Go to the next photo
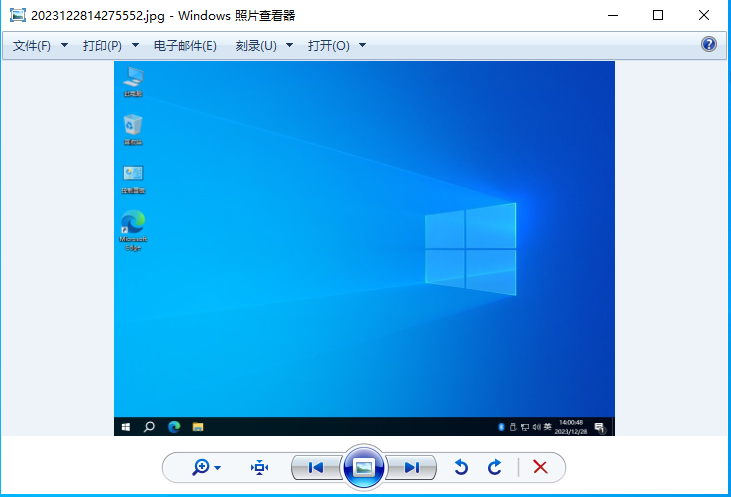 tap(412, 467)
